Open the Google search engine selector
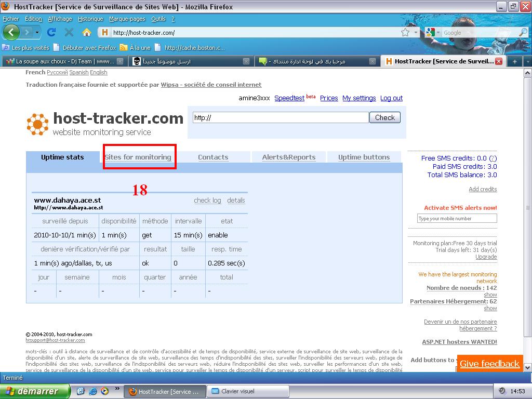The image size is (532, 399). point(433,33)
